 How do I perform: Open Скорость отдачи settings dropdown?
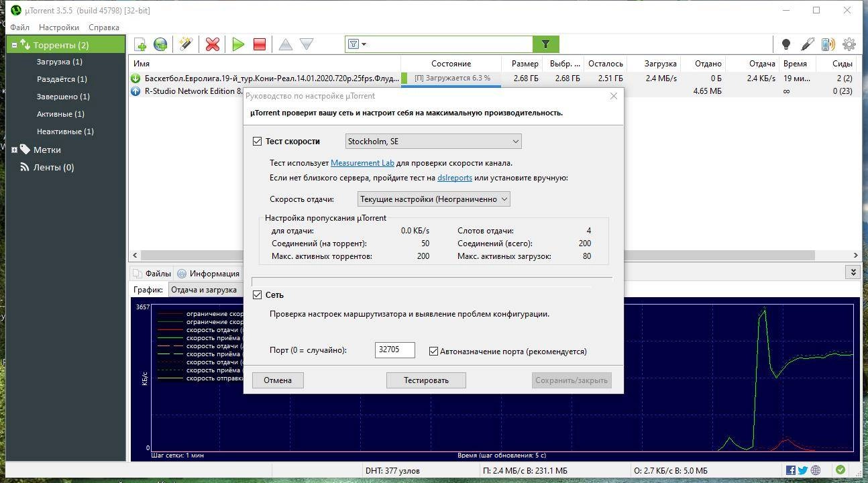tap(433, 199)
